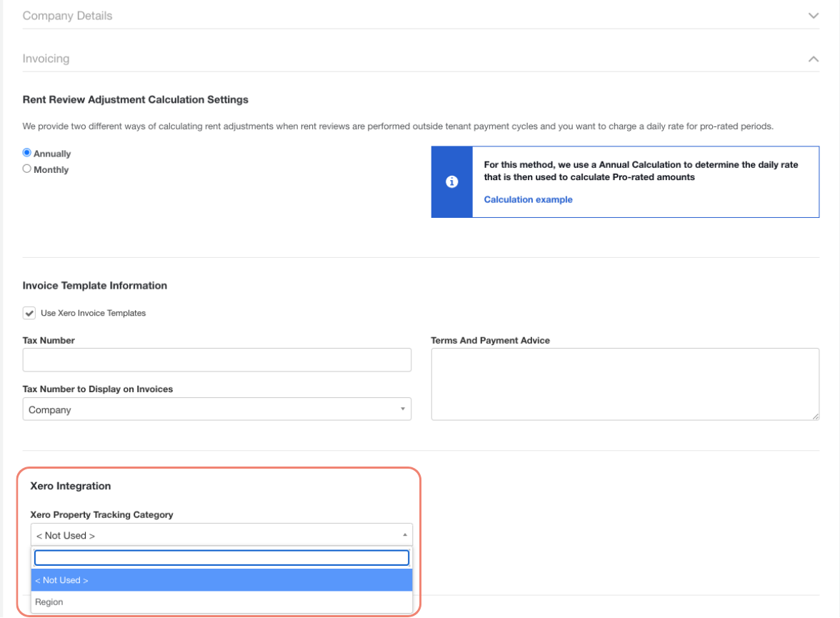Focus the Tax Number input field
840x618 pixels.
[217, 359]
